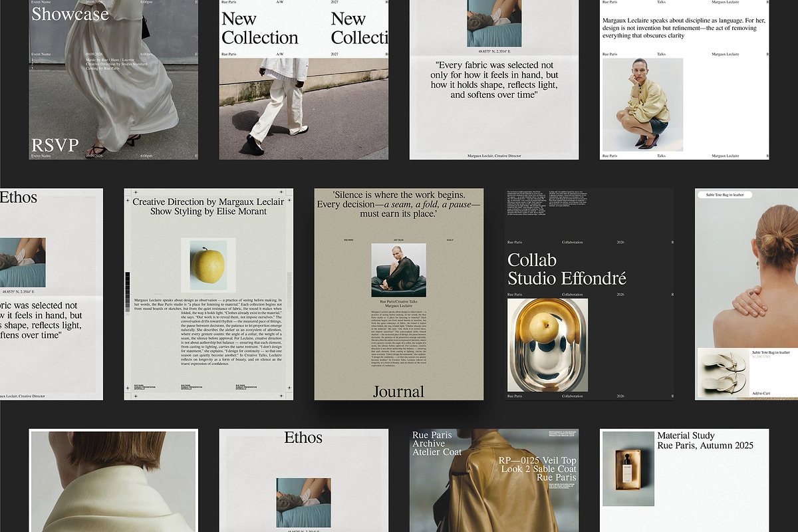Click "Sable Tote Bag in leather" title beside sandals
This screenshot has height=532, width=798.
tap(771, 352)
